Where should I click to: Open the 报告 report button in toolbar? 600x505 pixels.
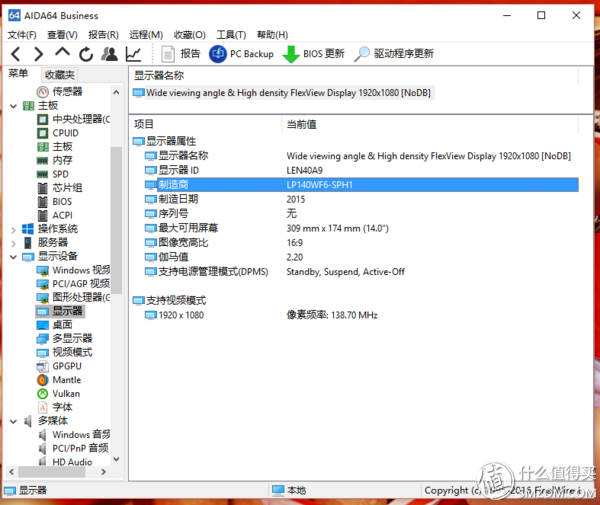click(180, 54)
